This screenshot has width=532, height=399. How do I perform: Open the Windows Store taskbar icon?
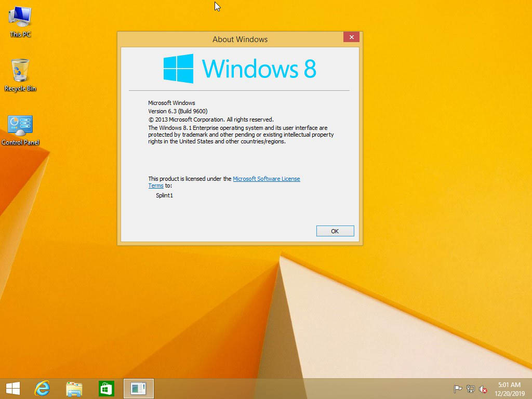pyautogui.click(x=106, y=389)
